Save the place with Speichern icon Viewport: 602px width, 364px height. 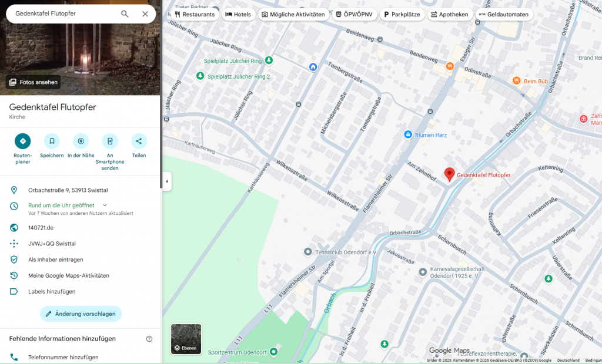pos(52,141)
